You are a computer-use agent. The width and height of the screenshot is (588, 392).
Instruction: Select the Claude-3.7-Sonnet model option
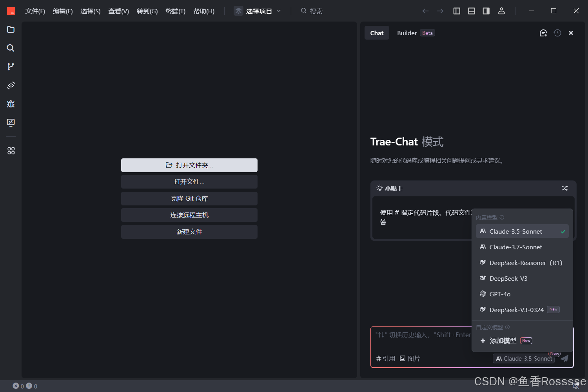pos(522,247)
